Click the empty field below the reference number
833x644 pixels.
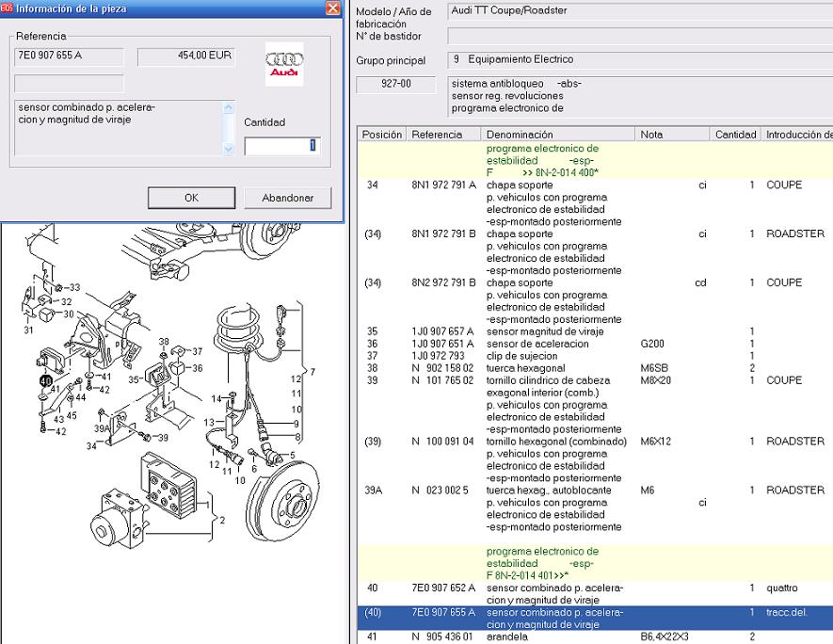pos(69,84)
